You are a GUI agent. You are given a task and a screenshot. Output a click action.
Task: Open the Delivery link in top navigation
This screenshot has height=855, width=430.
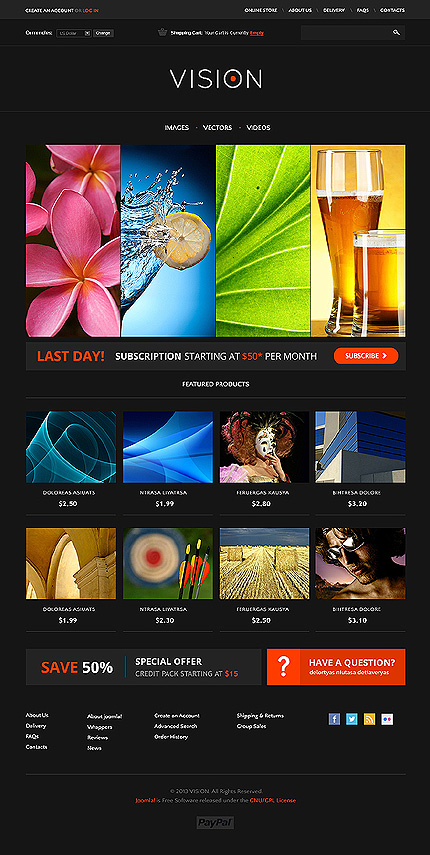(334, 10)
